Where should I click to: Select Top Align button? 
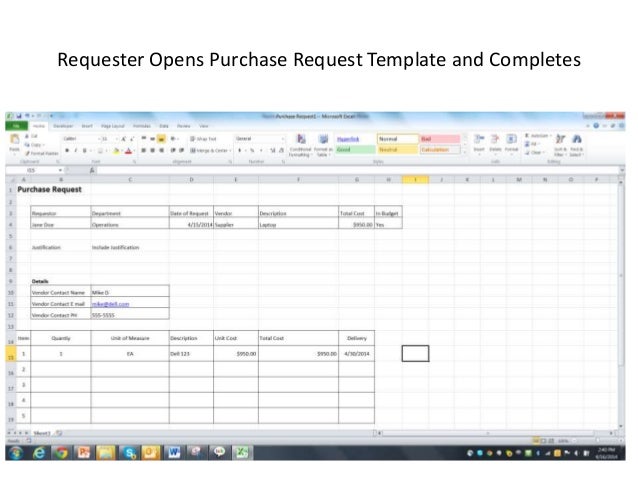tap(144, 139)
